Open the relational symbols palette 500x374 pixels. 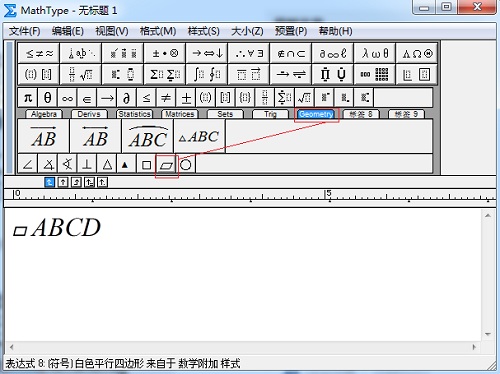[39, 53]
